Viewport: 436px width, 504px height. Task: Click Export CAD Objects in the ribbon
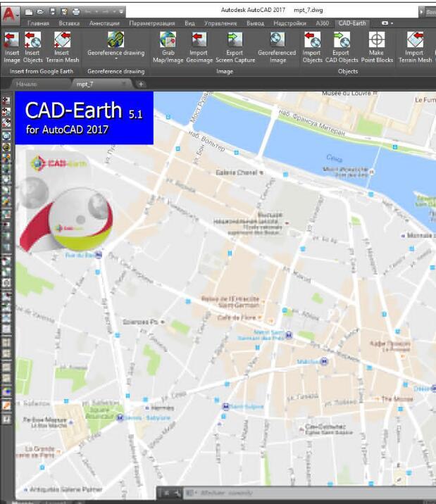(x=342, y=47)
